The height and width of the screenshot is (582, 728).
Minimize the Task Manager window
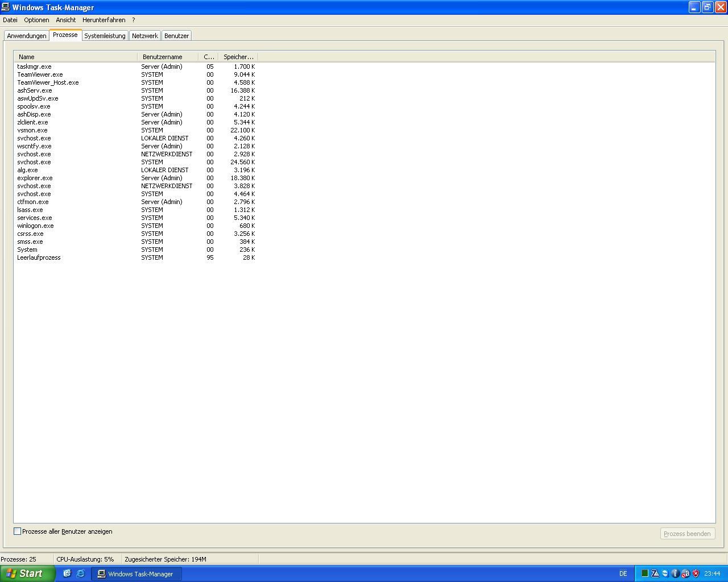694,7
